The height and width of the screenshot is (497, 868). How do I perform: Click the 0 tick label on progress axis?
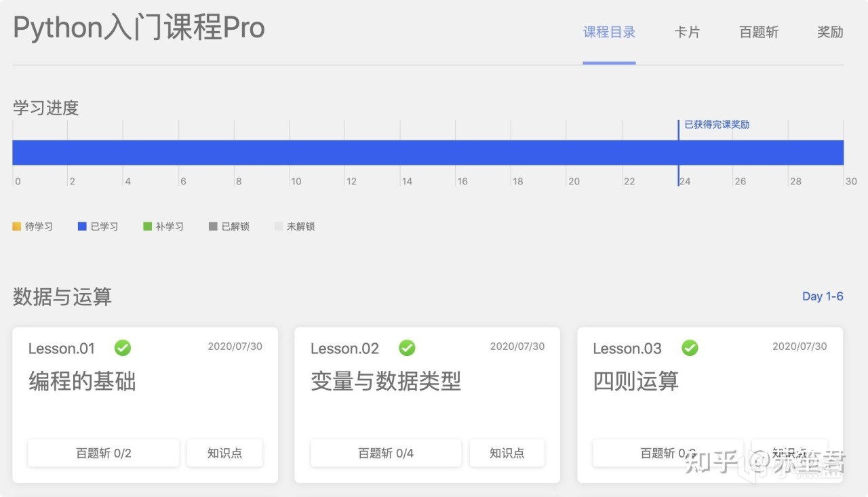(x=18, y=181)
